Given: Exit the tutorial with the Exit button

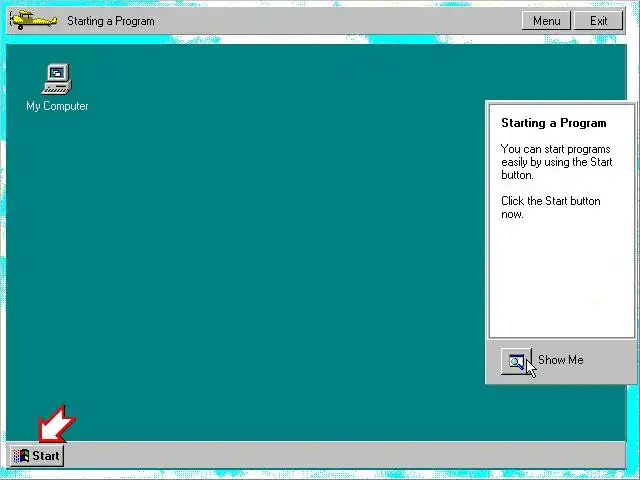Looking at the screenshot, I should point(598,20).
